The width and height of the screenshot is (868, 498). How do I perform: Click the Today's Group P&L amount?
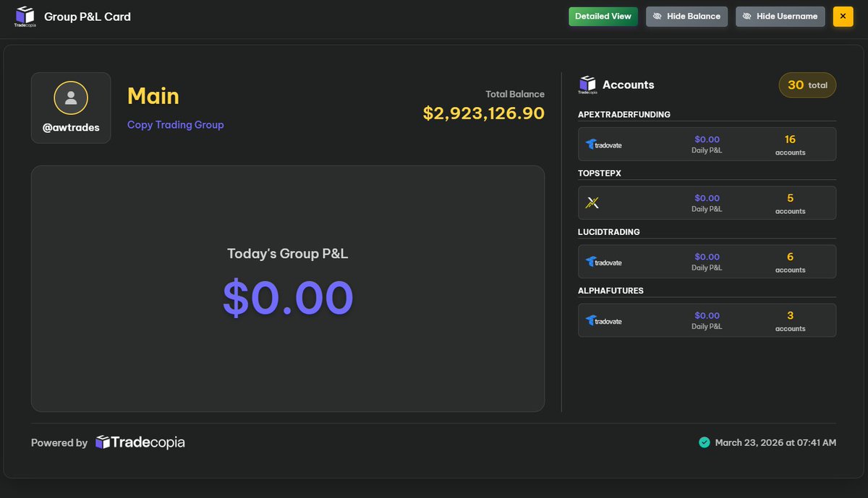[288, 298]
